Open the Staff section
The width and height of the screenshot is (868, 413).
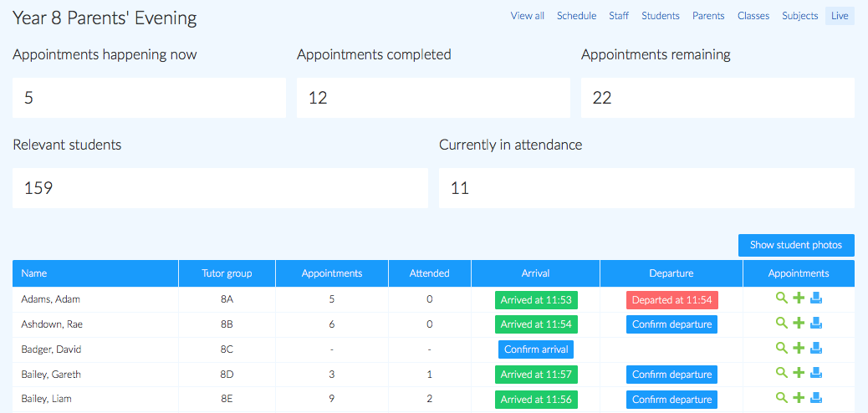[619, 16]
